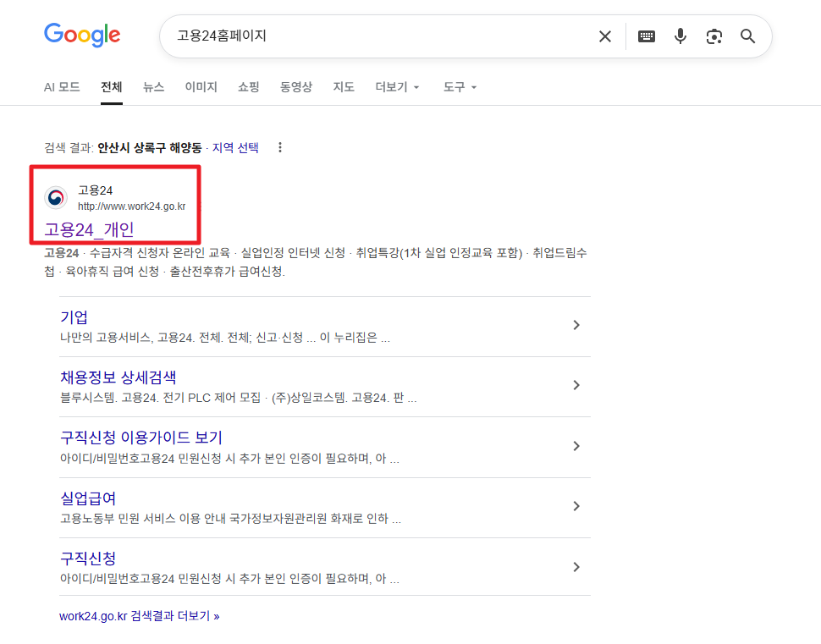The width and height of the screenshot is (821, 644).
Task: Clear the search query with the X icon
Action: click(604, 36)
